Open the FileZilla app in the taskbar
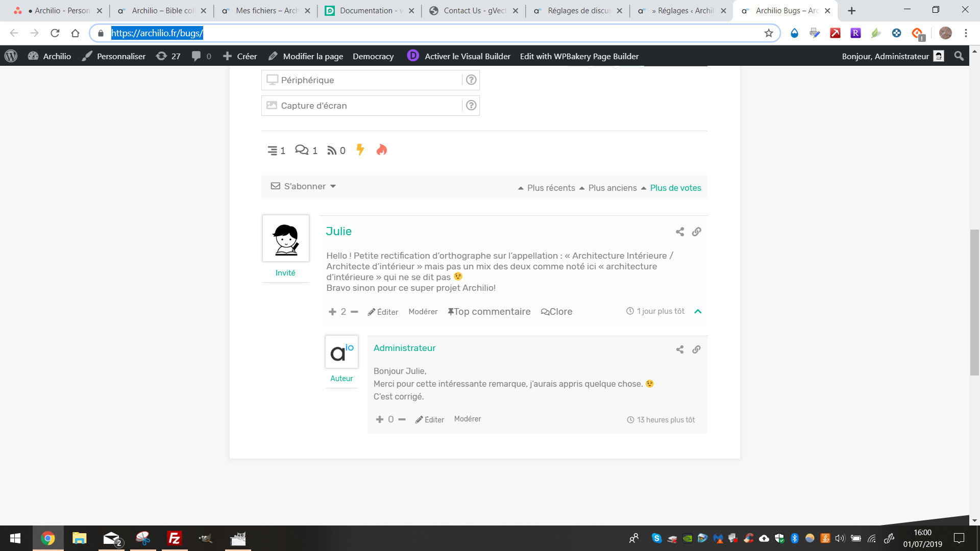The image size is (980, 551). click(174, 538)
